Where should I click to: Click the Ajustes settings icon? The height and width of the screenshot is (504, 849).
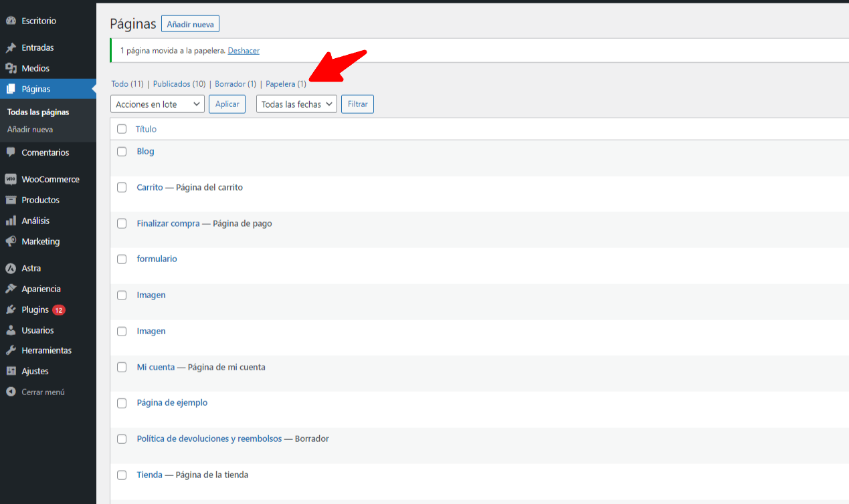coord(11,371)
